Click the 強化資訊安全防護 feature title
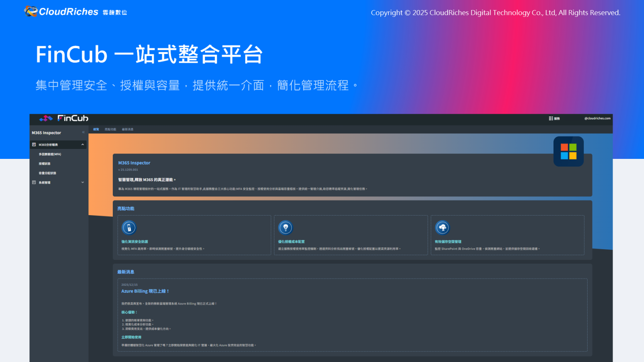The image size is (644, 362). [135, 242]
